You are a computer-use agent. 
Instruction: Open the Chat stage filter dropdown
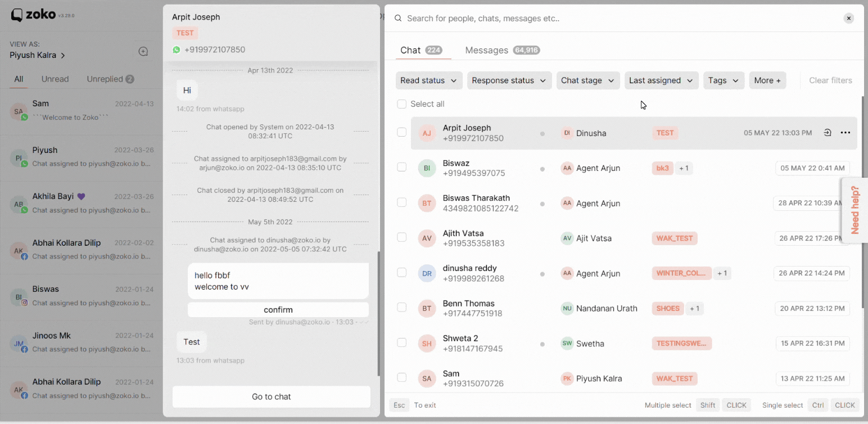588,80
